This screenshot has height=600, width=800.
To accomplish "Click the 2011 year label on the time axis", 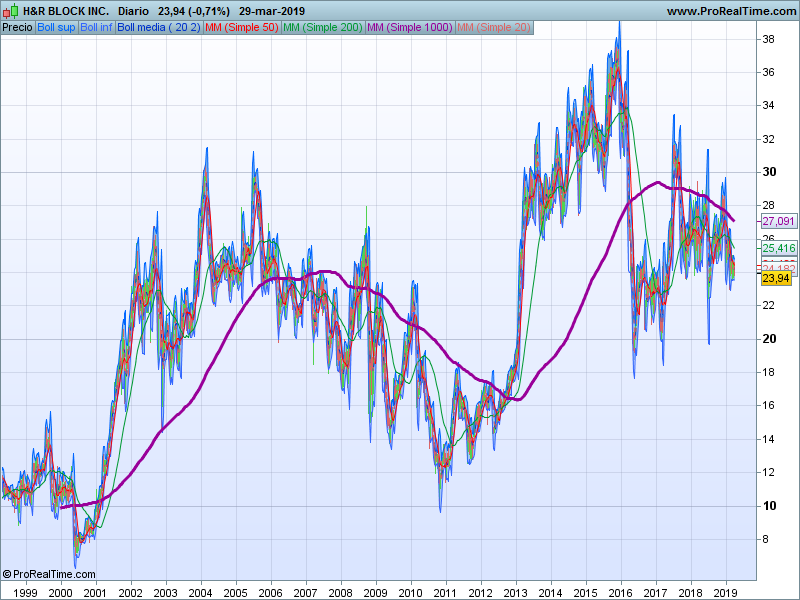I will pos(445,593).
